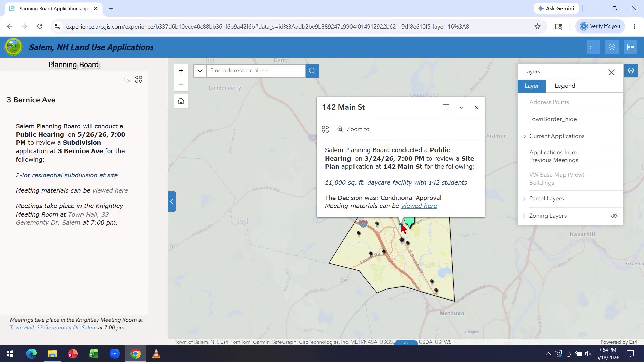Open the list widget in header

(x=594, y=47)
